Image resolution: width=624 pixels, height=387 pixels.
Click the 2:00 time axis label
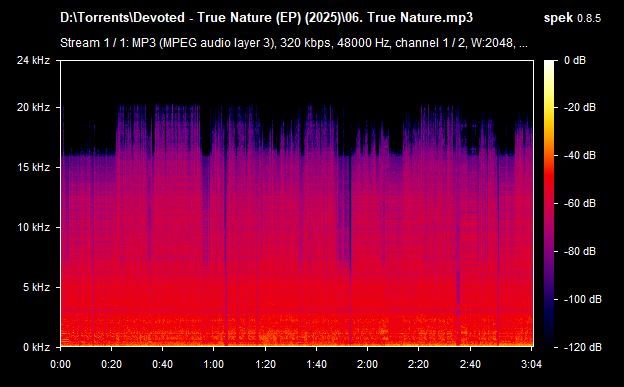pos(367,364)
